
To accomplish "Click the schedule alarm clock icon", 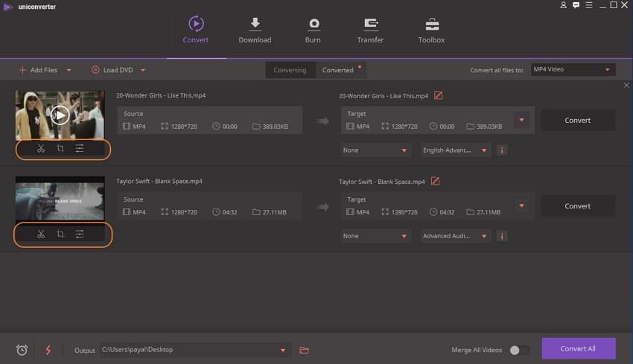I will [22, 350].
